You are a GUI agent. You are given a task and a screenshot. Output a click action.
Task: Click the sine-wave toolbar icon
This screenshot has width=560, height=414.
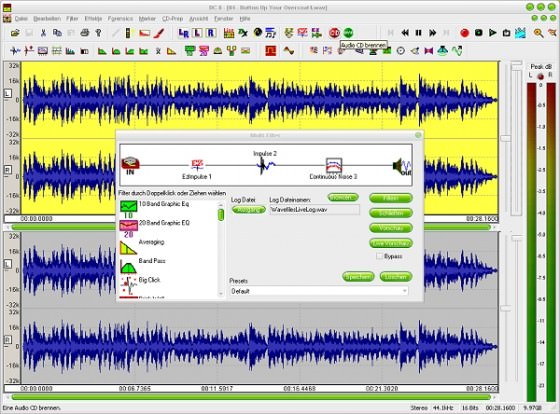pos(288,51)
